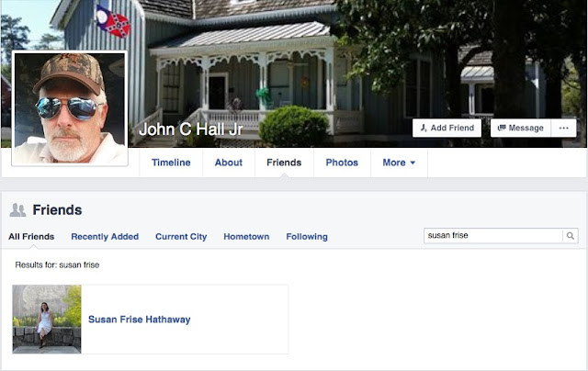
Task: Click the search magnifier icon in friends search
Action: (570, 236)
